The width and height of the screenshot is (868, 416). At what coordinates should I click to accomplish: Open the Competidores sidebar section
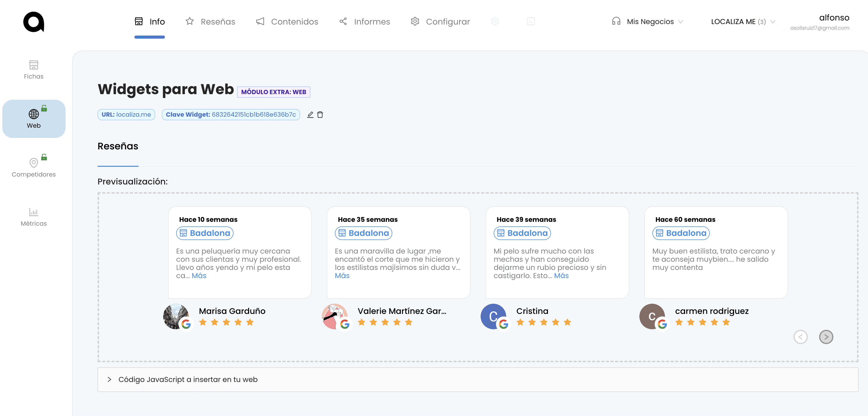[34, 168]
